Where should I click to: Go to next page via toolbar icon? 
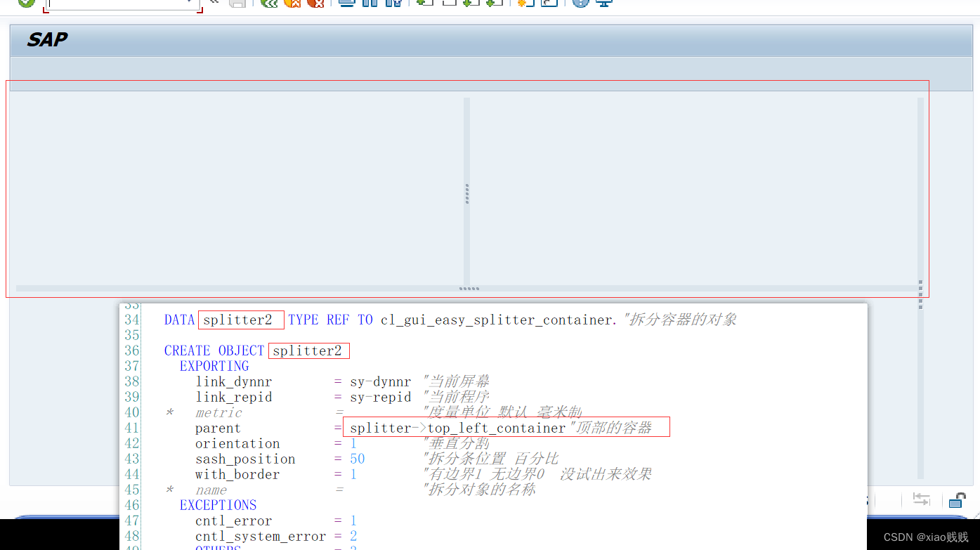(x=471, y=3)
